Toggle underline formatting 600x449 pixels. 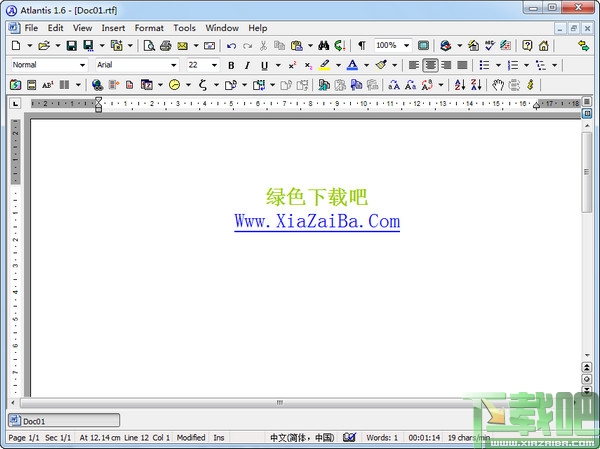click(x=264, y=65)
